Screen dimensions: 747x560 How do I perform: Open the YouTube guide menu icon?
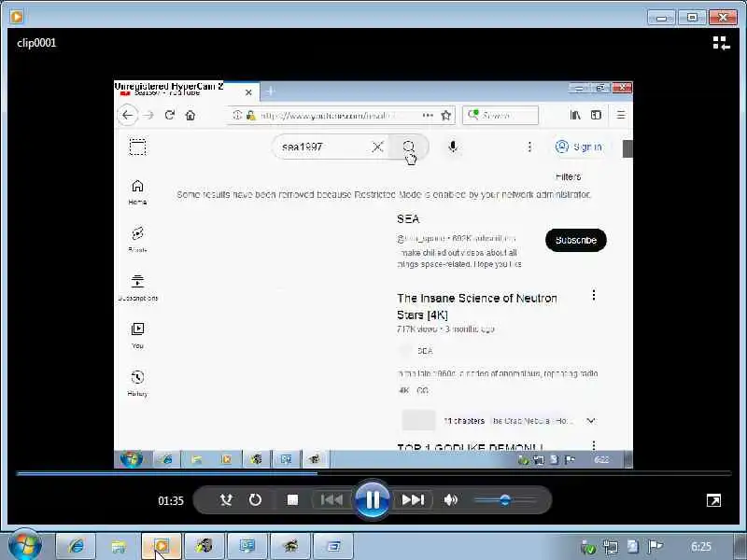pyautogui.click(x=137, y=147)
